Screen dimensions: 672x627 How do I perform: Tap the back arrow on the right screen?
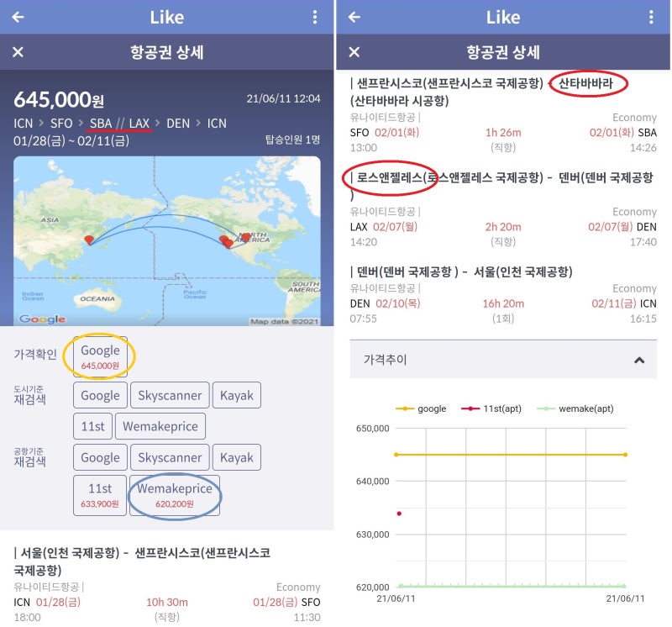point(354,17)
